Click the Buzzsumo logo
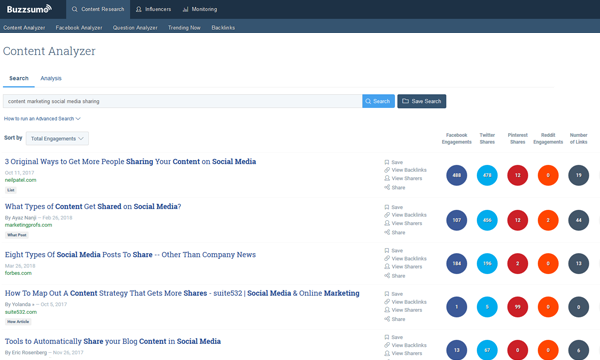The height and width of the screenshot is (360, 600). pos(29,9)
